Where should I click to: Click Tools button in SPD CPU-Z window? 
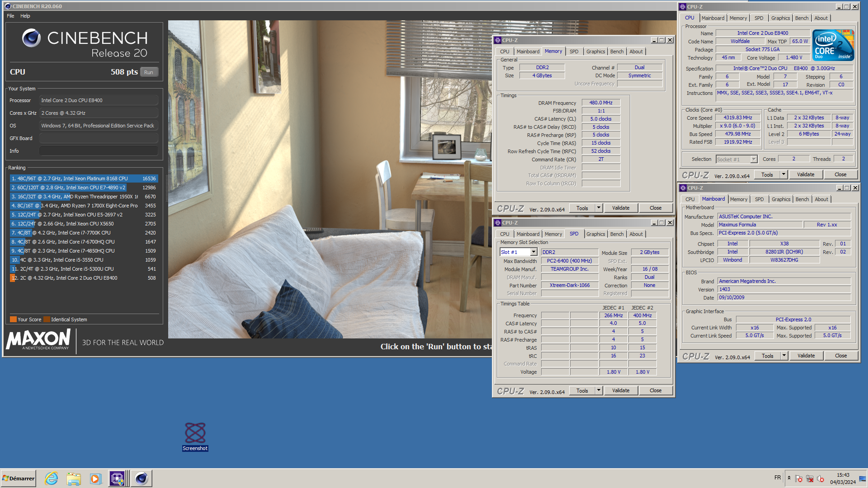[x=582, y=390]
